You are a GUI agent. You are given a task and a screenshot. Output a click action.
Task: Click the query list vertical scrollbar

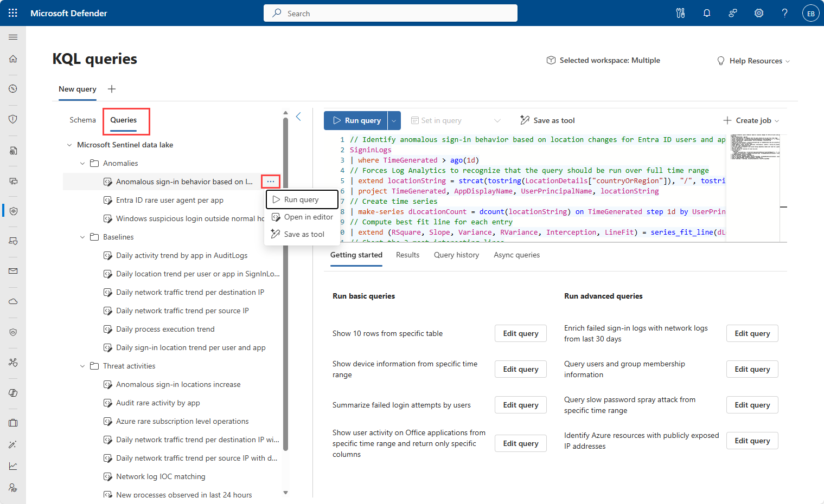[285, 285]
